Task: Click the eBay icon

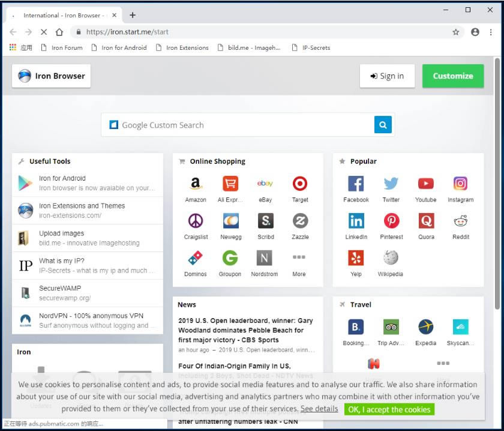Action: [265, 184]
